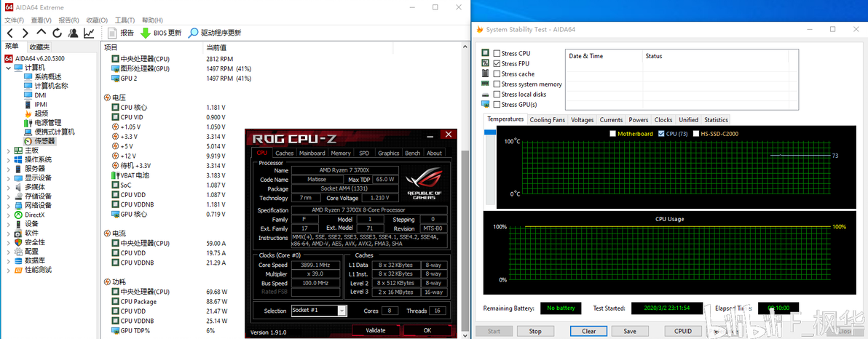Click the Save button in stability test
The image size is (868, 339).
pos(629,331)
